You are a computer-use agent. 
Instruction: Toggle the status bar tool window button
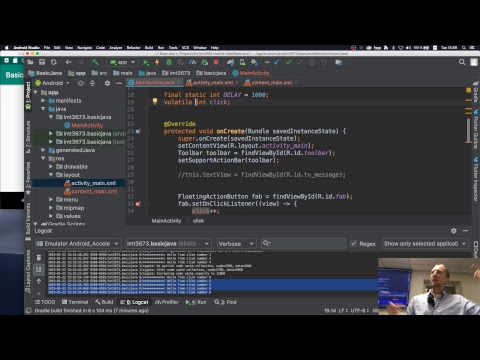(x=29, y=311)
